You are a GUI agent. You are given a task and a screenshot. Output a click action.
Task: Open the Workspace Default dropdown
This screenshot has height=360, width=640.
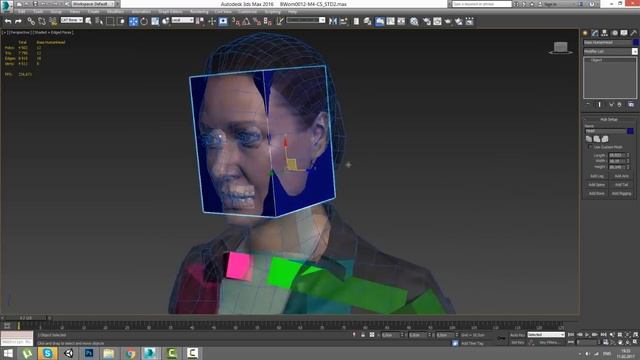pos(93,4)
